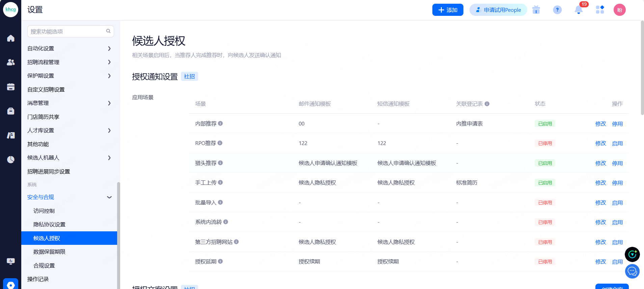Disable the 内部推荐 scenario with 停用
This screenshot has width=644, height=289.
617,124
